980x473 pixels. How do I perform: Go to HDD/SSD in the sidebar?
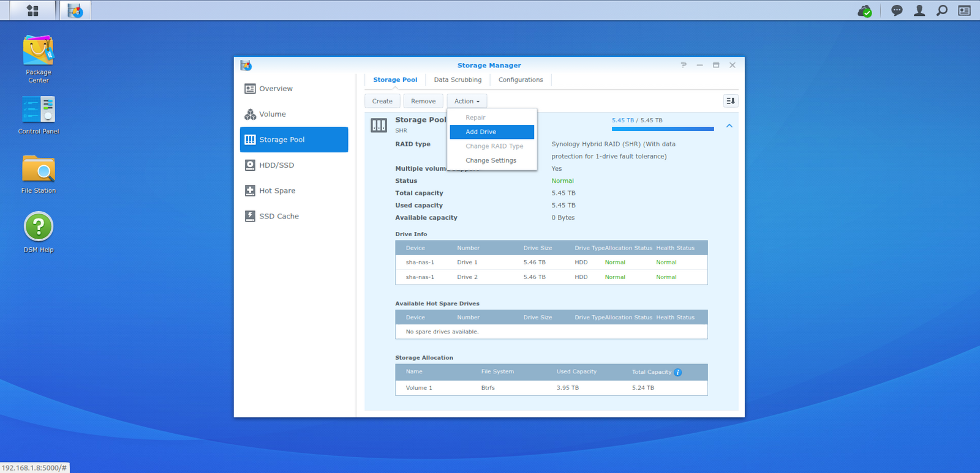[x=294, y=165]
